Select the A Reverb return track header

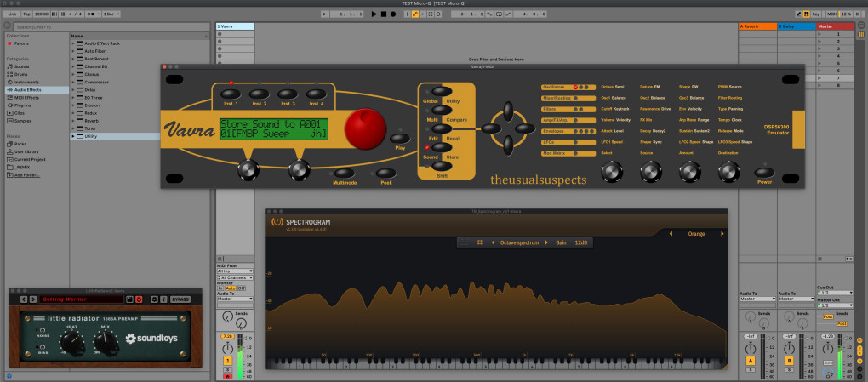click(758, 26)
